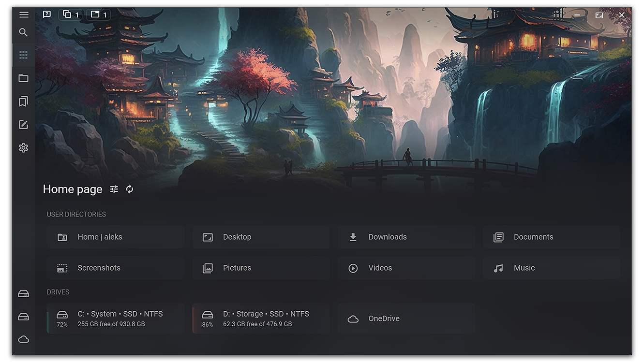The height and width of the screenshot is (362, 644).
Task: Open the Documents directory card
Action: (x=552, y=237)
